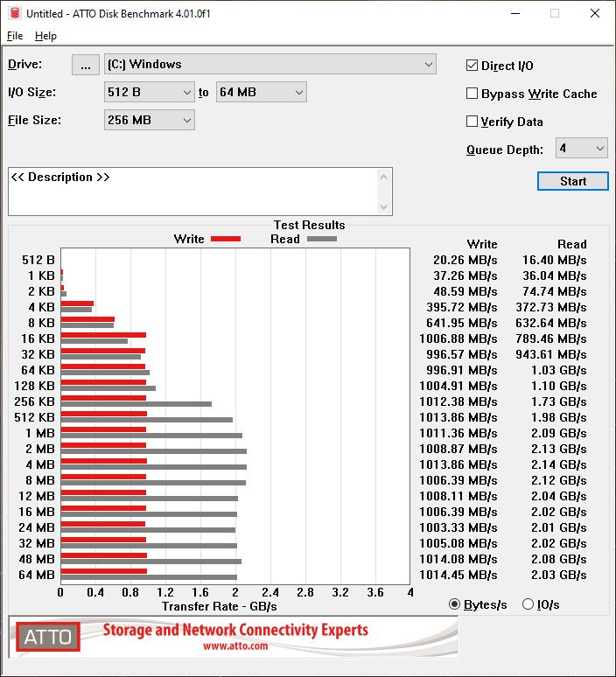Close the ATTO Disk Benchmark window
This screenshot has height=677, width=616.
[595, 13]
